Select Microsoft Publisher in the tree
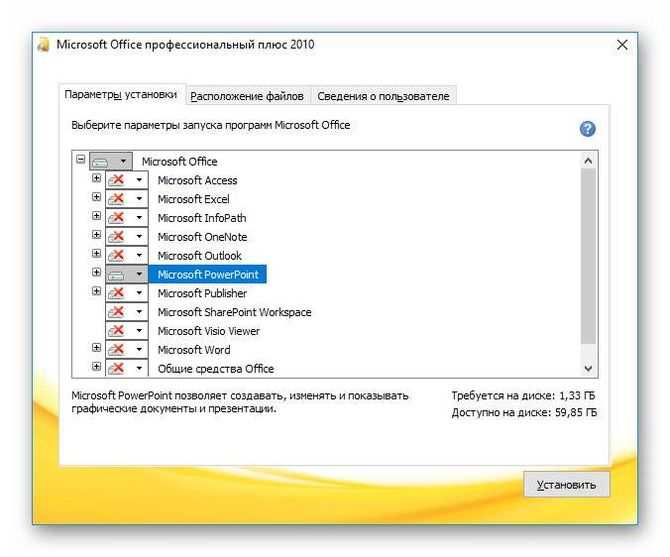The width and height of the screenshot is (670, 557). (203, 293)
